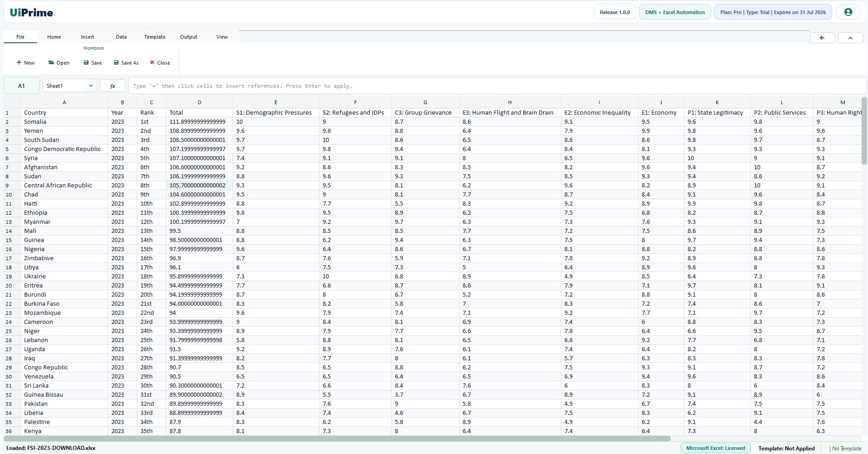Image resolution: width=868 pixels, height=454 pixels.
Task: Click the horizontal scrollbar thumb
Action: 337,439
